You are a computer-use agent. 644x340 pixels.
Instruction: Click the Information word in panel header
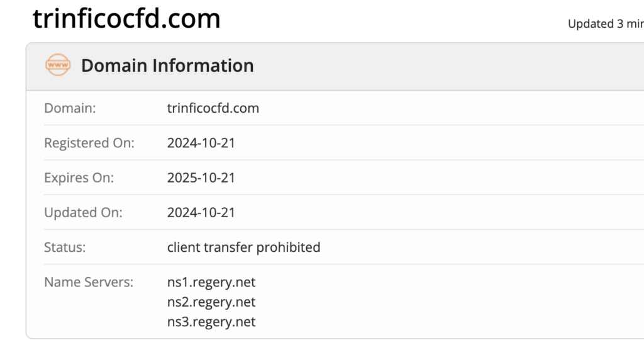tap(203, 65)
